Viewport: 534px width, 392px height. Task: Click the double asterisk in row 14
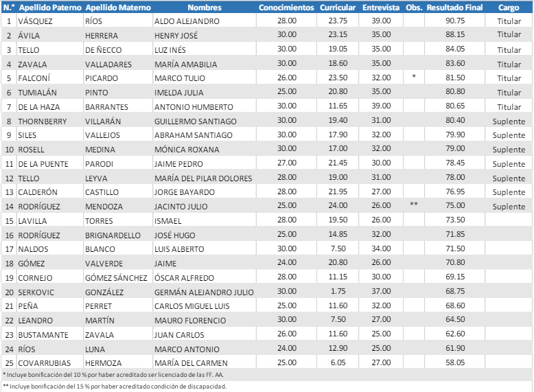coord(414,205)
